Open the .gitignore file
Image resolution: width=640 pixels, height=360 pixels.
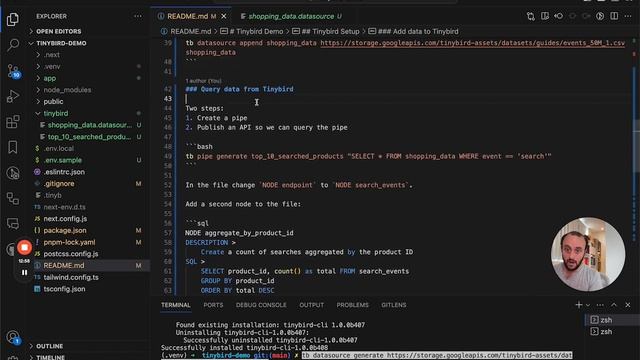59,184
